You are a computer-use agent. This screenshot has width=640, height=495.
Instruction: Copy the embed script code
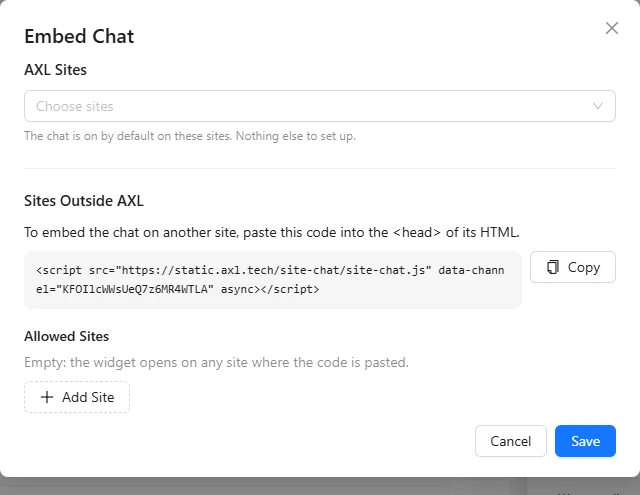click(x=573, y=267)
